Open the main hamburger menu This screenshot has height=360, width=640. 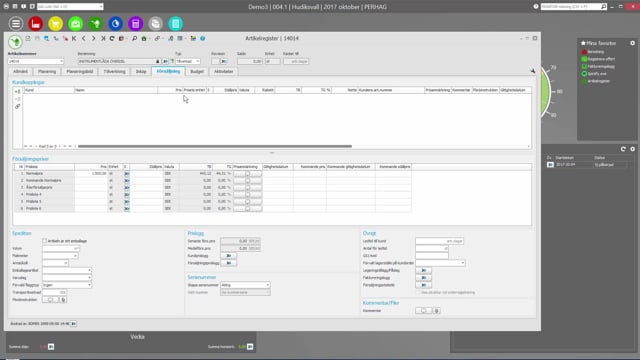coord(16,24)
